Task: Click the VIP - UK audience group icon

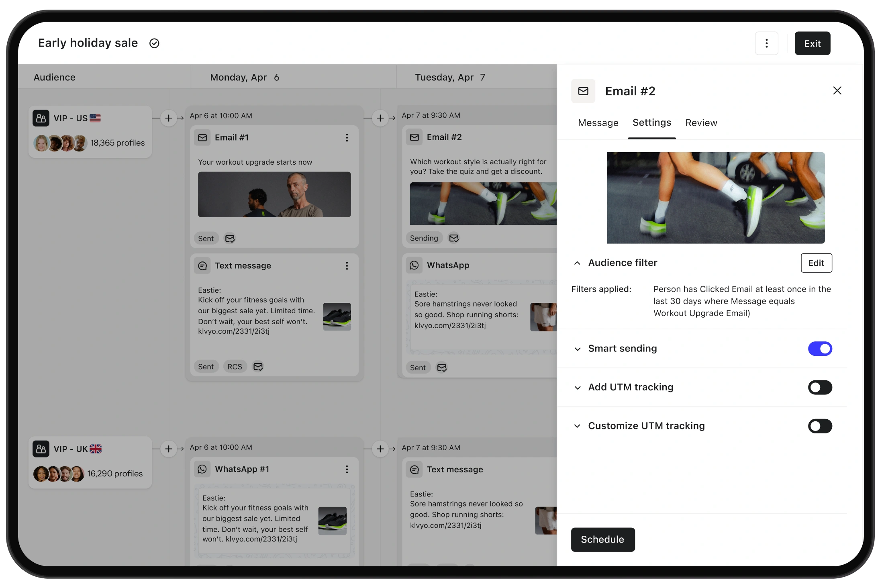Action: 41,449
